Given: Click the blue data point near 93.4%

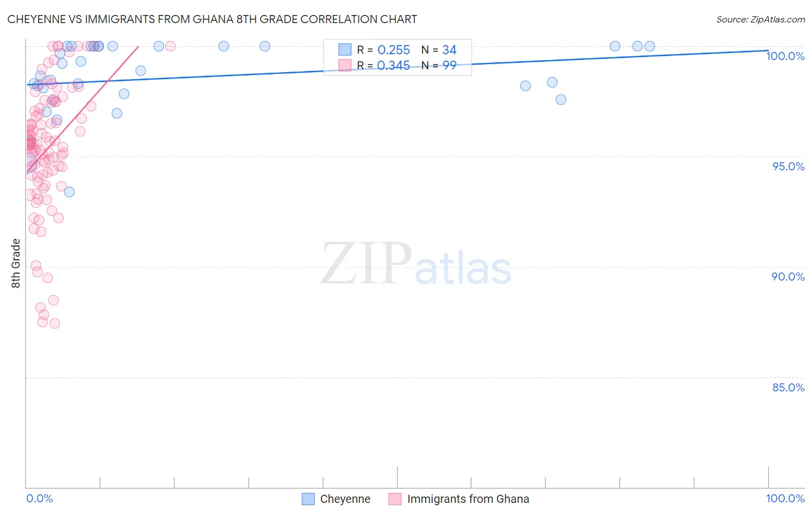Looking at the screenshot, I should click(x=69, y=192).
